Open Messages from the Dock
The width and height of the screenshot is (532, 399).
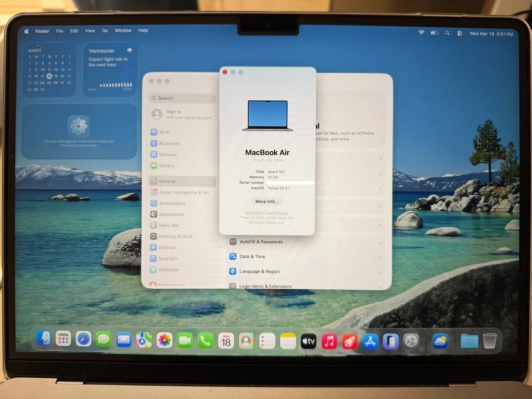click(x=104, y=339)
